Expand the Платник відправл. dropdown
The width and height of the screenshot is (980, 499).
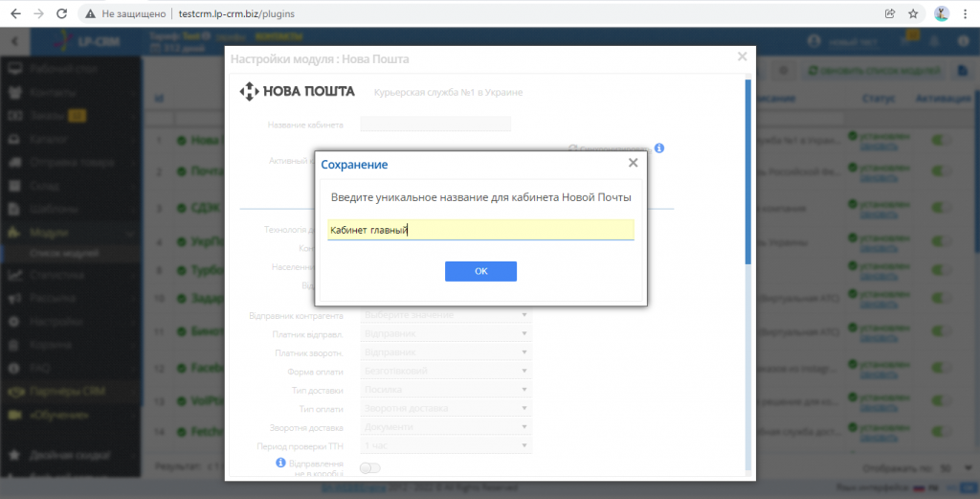pos(446,334)
